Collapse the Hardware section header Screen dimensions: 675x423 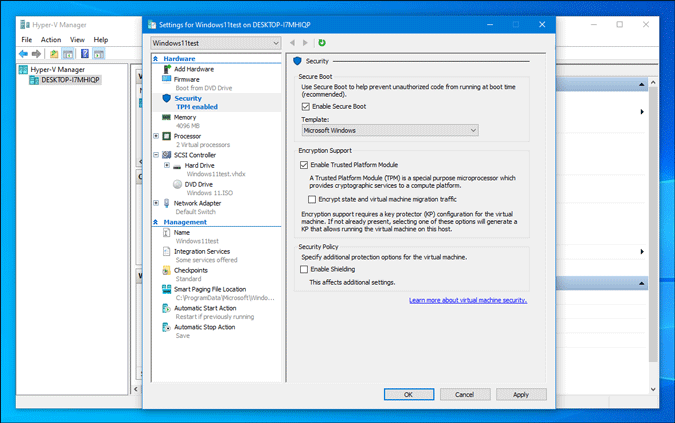point(156,59)
